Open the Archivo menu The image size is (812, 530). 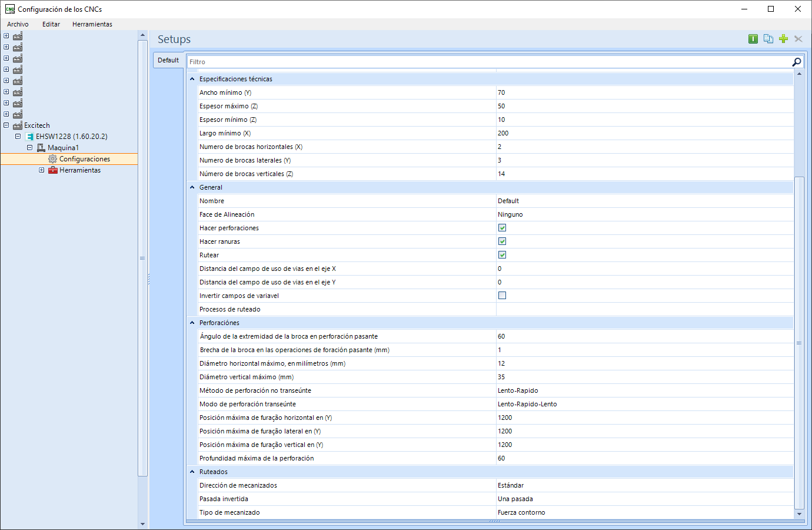pos(18,24)
